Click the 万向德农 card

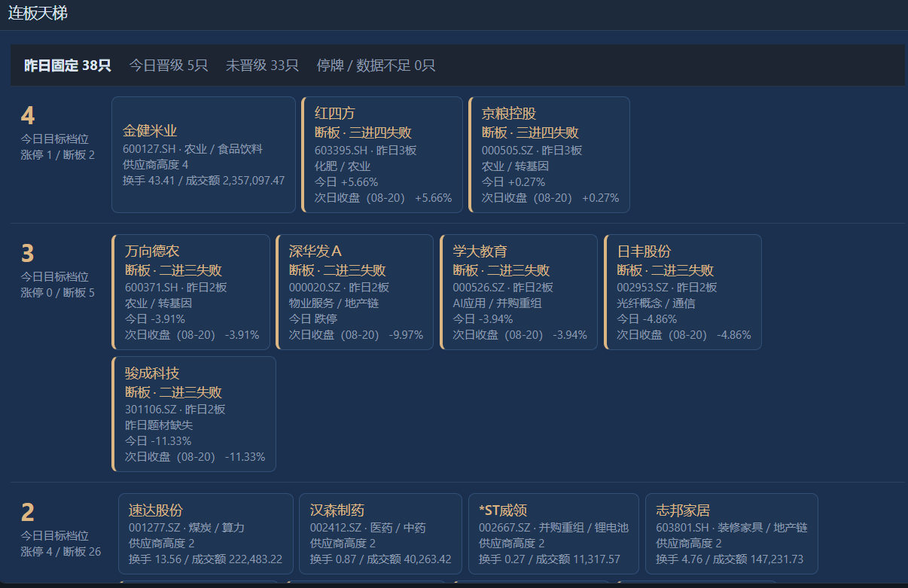click(x=190, y=292)
